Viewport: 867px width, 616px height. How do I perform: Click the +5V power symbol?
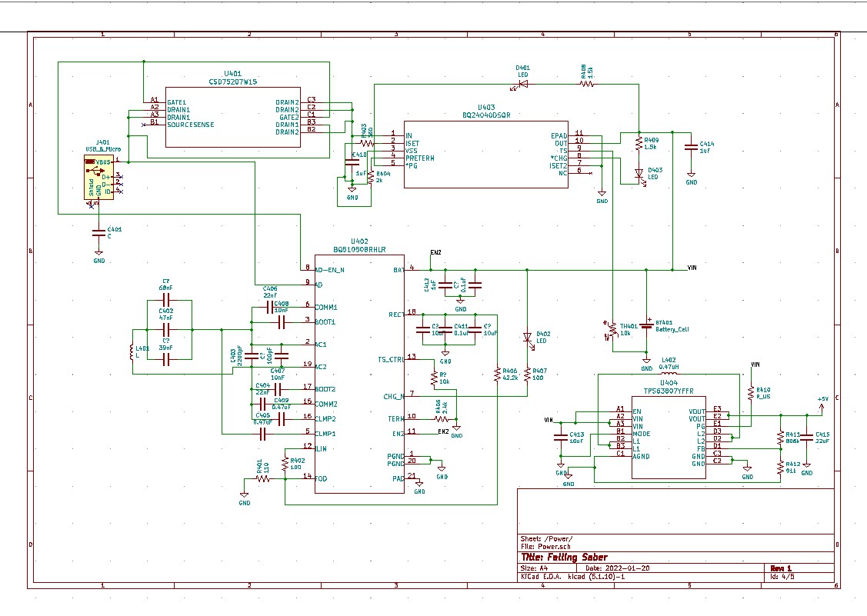[x=823, y=402]
